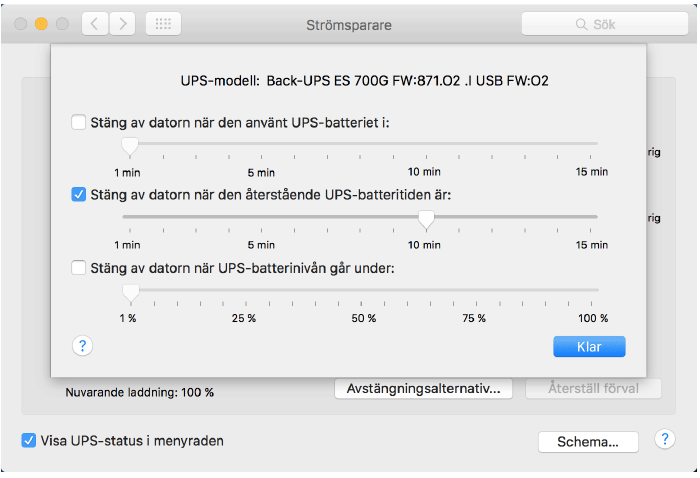700x478 pixels.
Task: Disable shutdown when remaining UPS time is
Action: (x=79, y=195)
